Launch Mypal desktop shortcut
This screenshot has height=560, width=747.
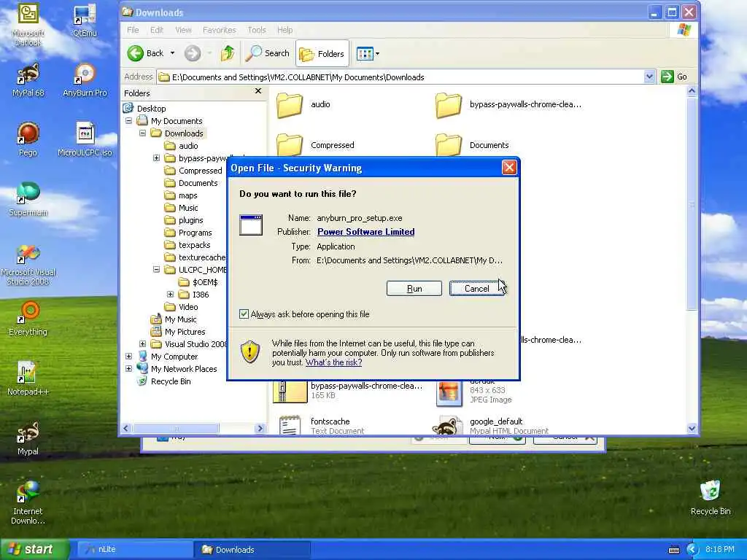click(x=28, y=438)
